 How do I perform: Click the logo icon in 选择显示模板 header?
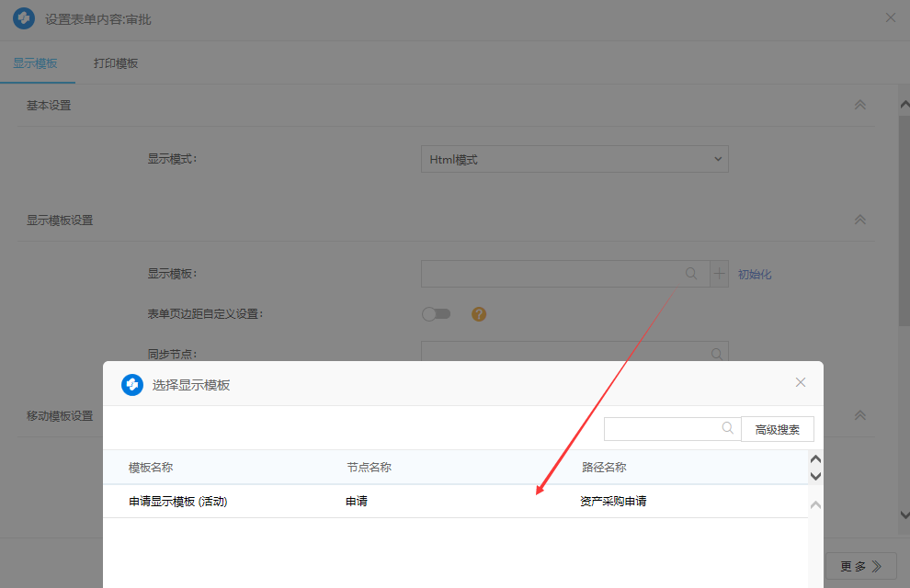coord(132,385)
